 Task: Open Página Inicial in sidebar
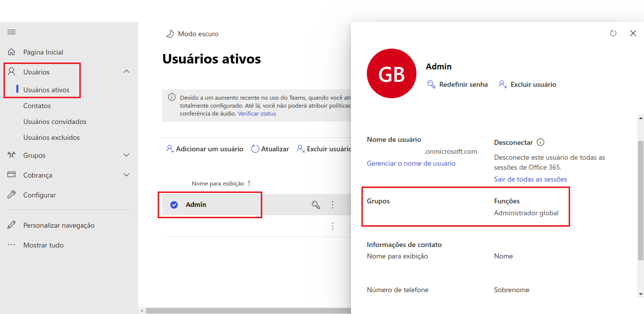43,52
